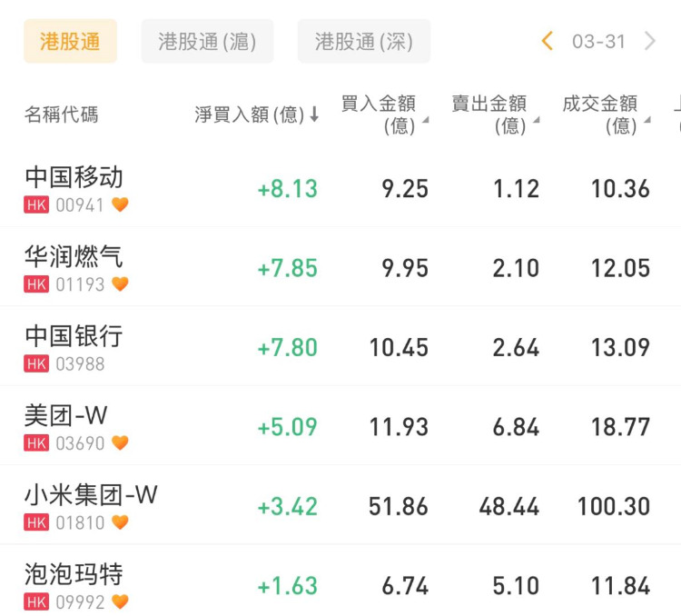Toggle favorite heart for 小米集团-W
The height and width of the screenshot is (616, 681).
(120, 522)
